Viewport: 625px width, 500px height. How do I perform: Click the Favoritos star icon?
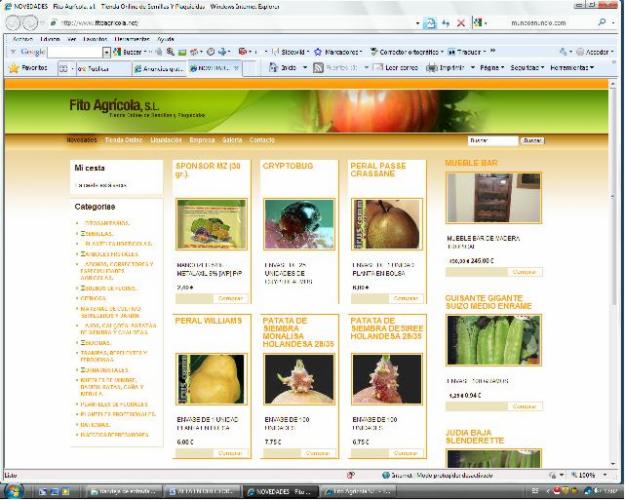pyautogui.click(x=14, y=68)
